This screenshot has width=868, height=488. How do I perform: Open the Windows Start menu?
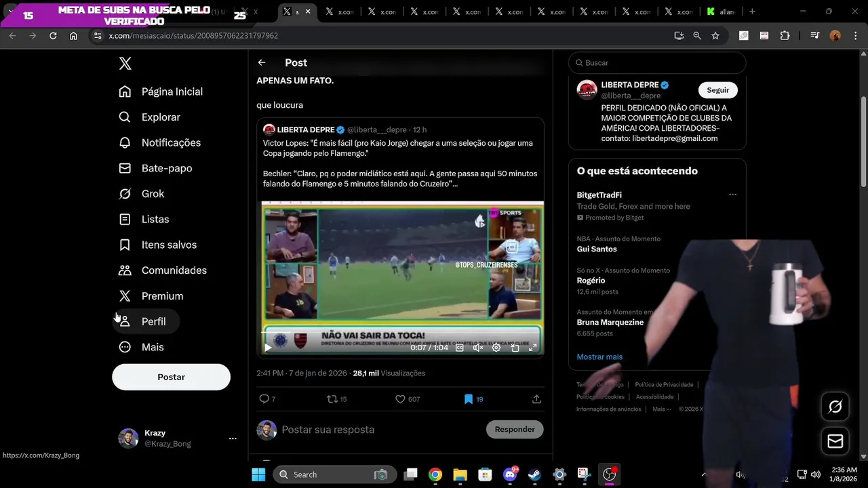tap(258, 474)
